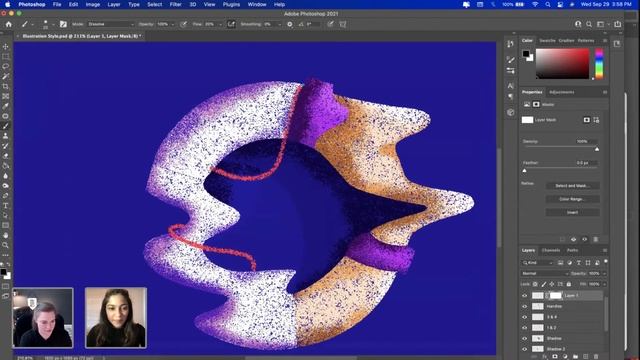Click the mask Feather slider handle
This screenshot has height=360, width=640.
(524, 171)
